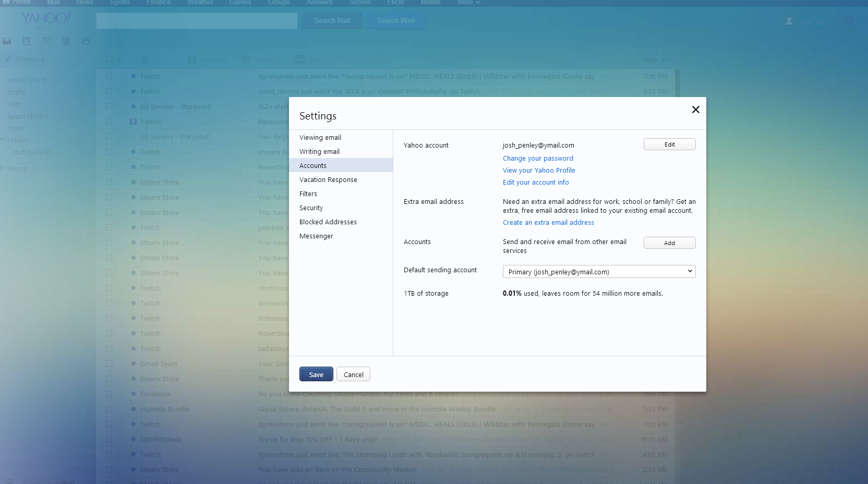Toggle unread dot on Humble Bundle email
868x484 pixels.
[x=134, y=409]
